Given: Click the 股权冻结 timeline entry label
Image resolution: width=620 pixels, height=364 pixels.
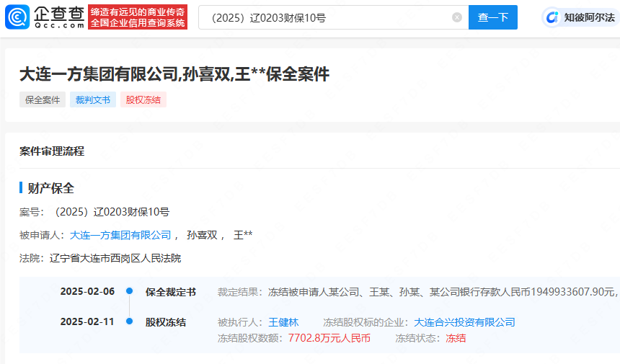Looking at the screenshot, I should (x=165, y=322).
